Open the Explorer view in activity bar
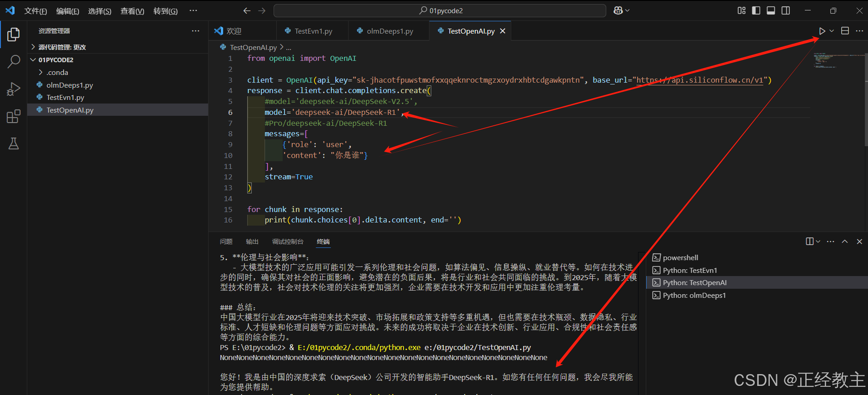The image size is (868, 395). tap(14, 34)
